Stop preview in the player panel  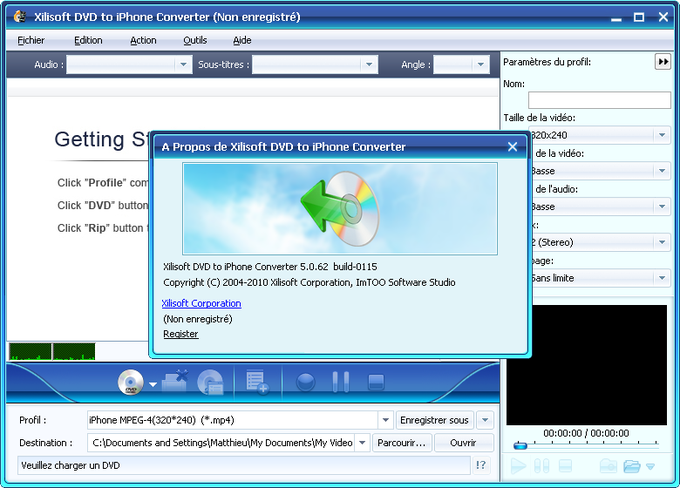click(x=565, y=466)
